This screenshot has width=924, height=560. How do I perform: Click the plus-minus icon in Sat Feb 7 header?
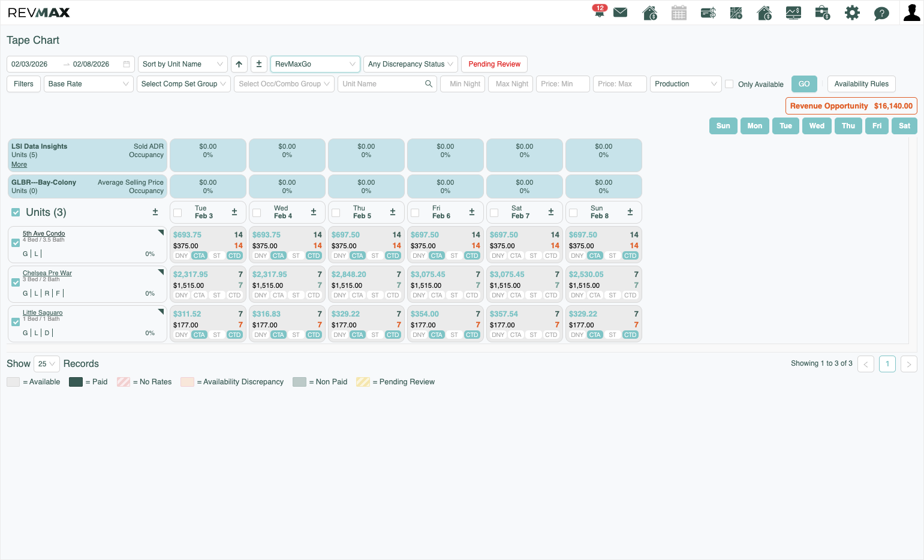coord(551,212)
